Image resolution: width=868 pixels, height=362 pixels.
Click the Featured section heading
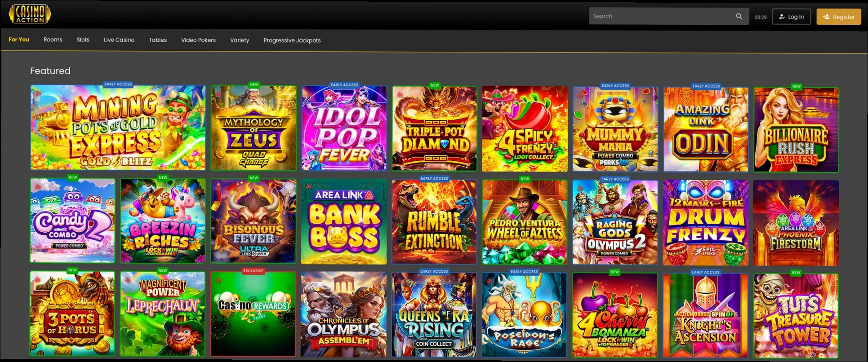click(x=50, y=71)
